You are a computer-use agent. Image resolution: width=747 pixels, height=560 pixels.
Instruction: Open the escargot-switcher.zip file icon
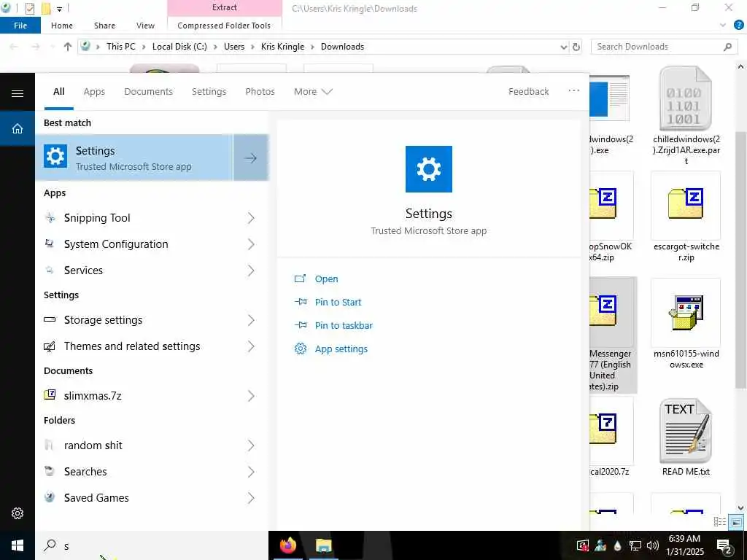pyautogui.click(x=686, y=204)
